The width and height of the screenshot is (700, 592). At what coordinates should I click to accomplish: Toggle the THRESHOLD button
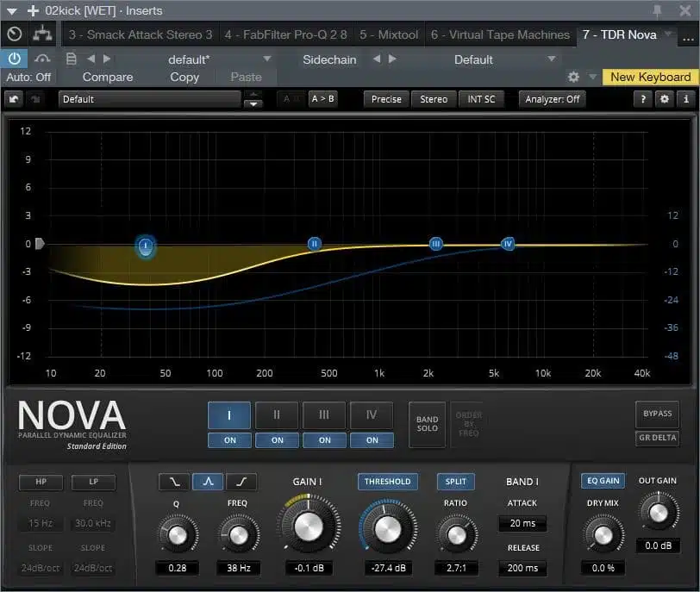pos(388,482)
